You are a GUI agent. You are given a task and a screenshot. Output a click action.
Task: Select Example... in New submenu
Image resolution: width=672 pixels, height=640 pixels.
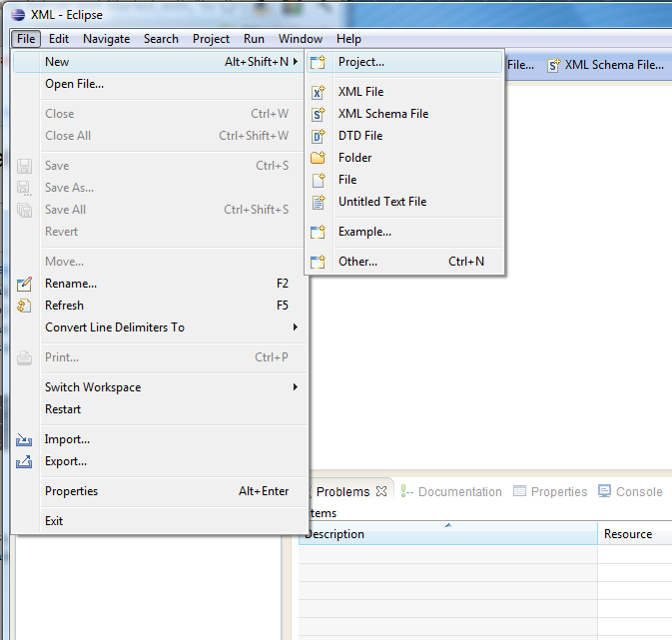404,232
